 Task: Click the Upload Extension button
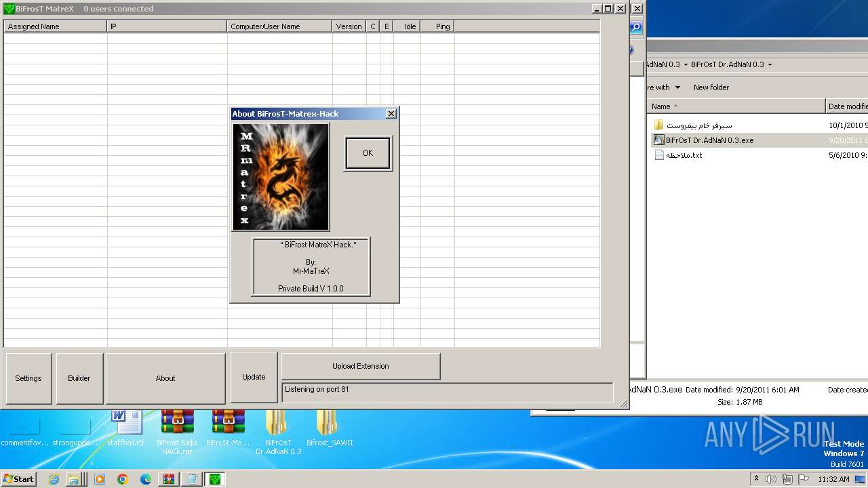coord(361,366)
